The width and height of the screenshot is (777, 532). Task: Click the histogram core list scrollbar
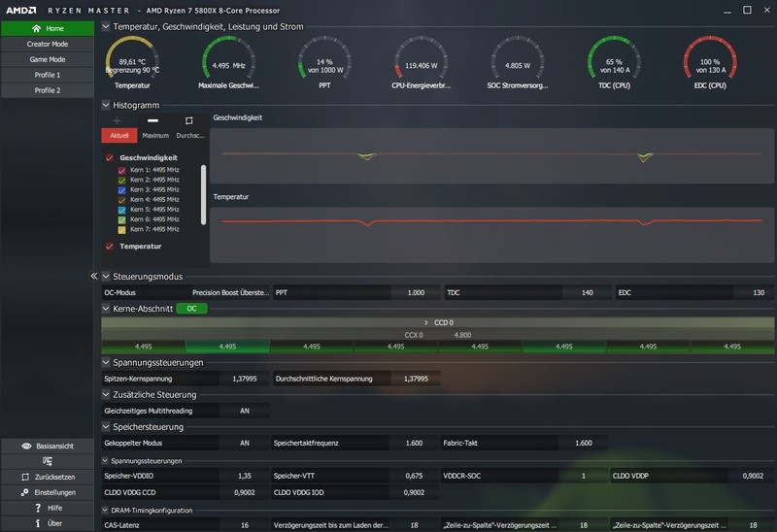click(x=203, y=195)
